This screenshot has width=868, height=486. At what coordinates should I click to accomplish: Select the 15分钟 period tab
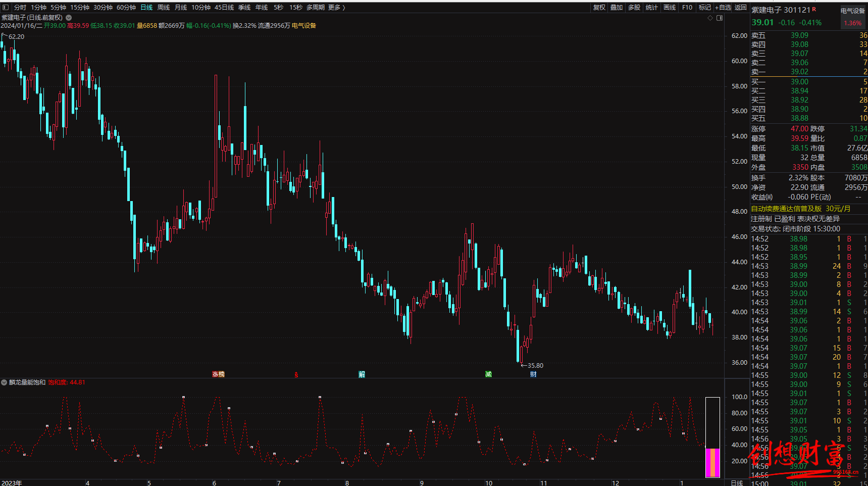(80, 8)
